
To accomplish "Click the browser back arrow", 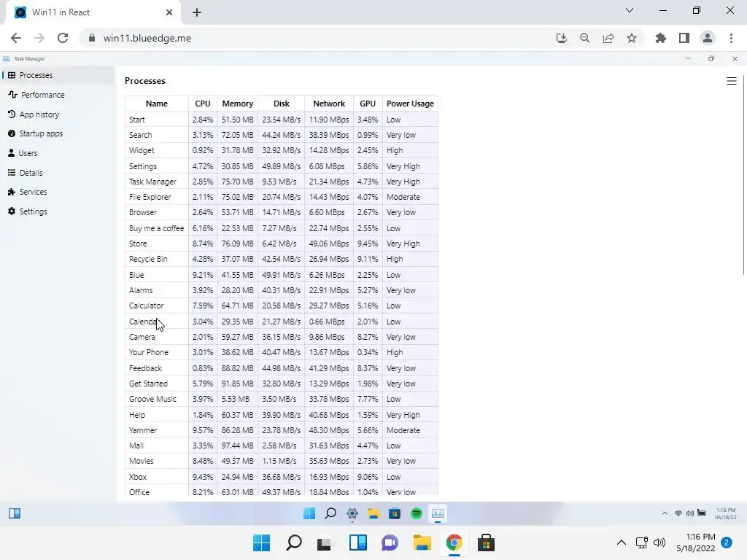I will [x=16, y=38].
